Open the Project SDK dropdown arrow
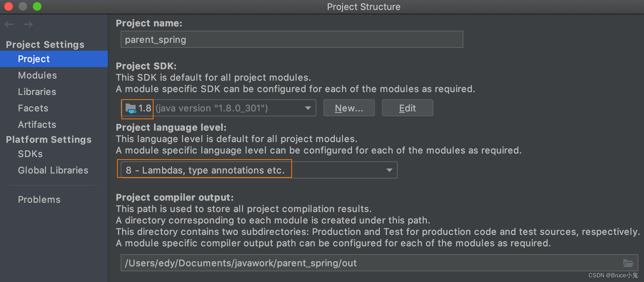644x282 pixels. (308, 108)
